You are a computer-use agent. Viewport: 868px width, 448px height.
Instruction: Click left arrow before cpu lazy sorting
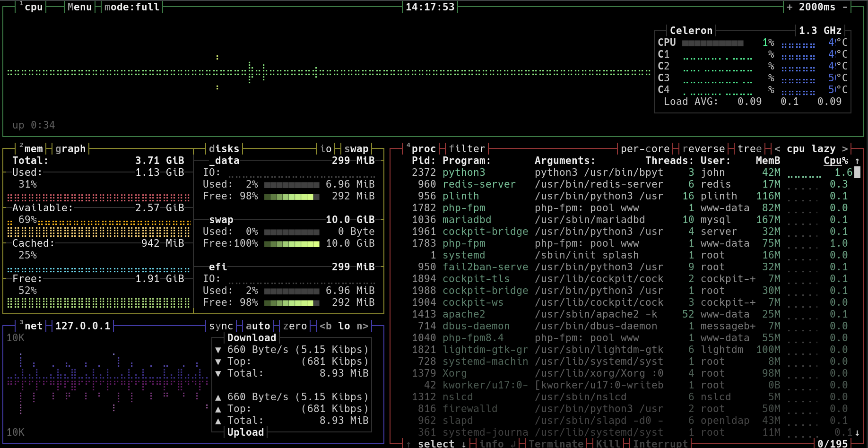click(x=777, y=149)
